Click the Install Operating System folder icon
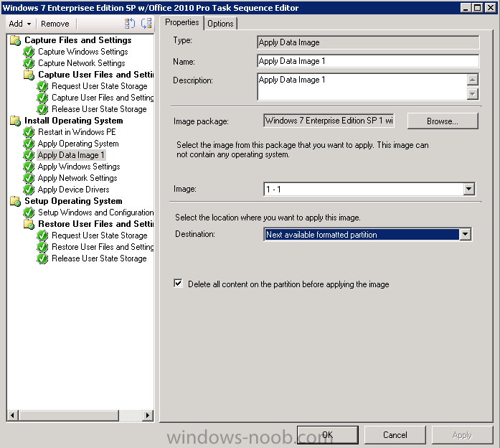The image size is (500, 448). click(15, 121)
